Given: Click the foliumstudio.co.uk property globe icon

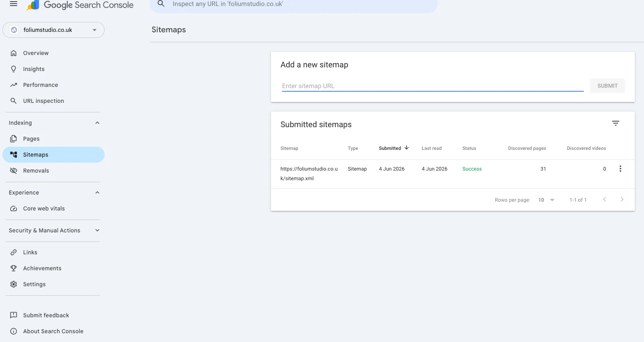Looking at the screenshot, I should tap(14, 30).
